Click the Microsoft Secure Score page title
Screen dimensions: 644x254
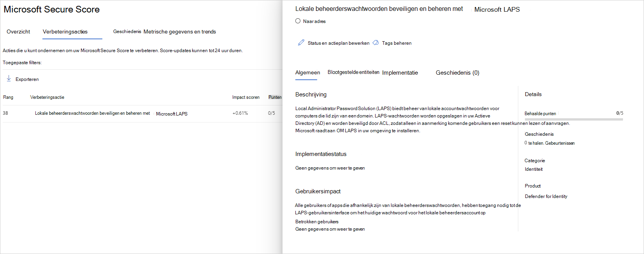tap(52, 9)
